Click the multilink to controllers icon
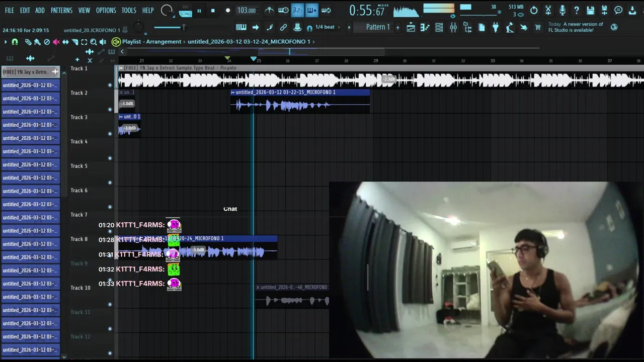Image resolution: width=644 pixels, height=362 pixels. [x=297, y=27]
